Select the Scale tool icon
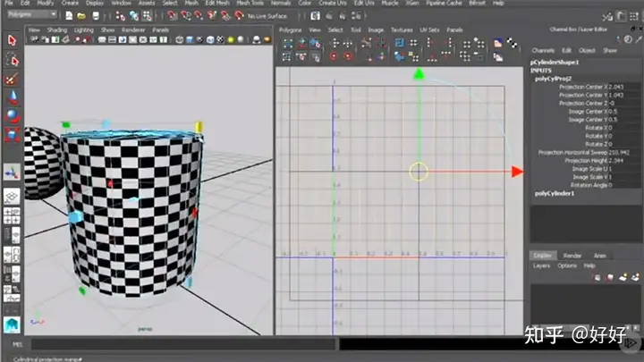Screen dimensions: 644x362 pyautogui.click(x=12, y=135)
